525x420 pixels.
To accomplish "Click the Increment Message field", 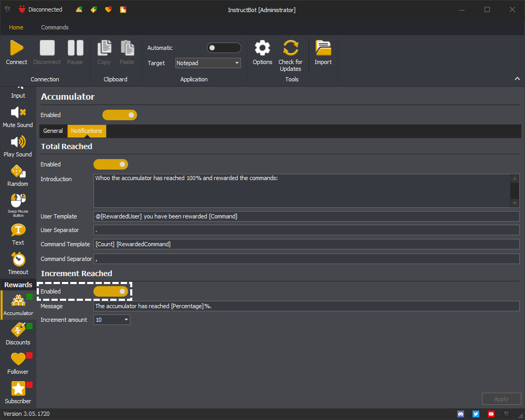I will coord(307,306).
